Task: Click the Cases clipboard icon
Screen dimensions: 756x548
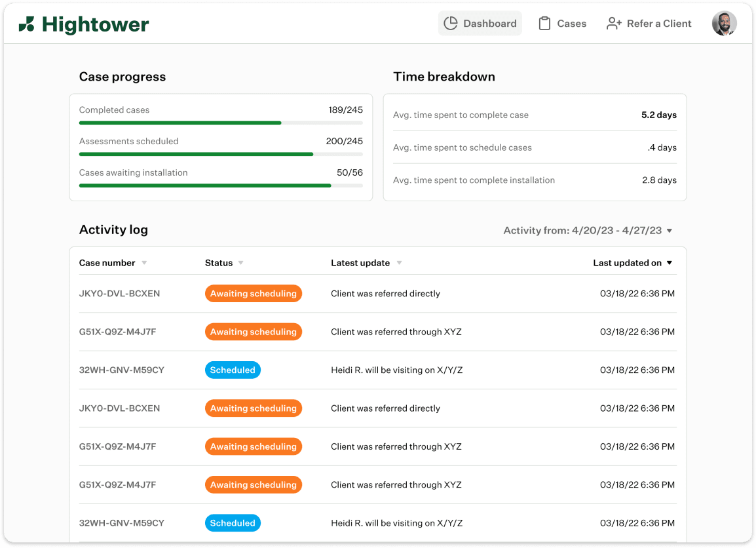Action: click(544, 24)
